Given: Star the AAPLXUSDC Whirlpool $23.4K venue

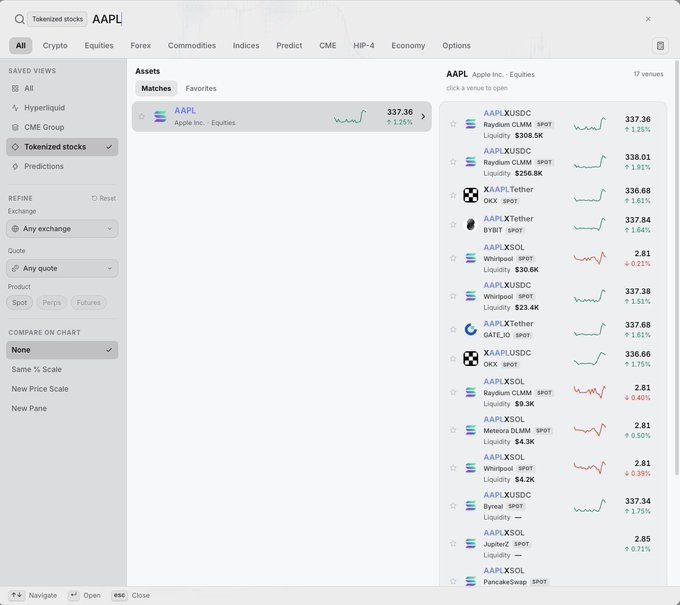Looking at the screenshot, I should (x=453, y=296).
